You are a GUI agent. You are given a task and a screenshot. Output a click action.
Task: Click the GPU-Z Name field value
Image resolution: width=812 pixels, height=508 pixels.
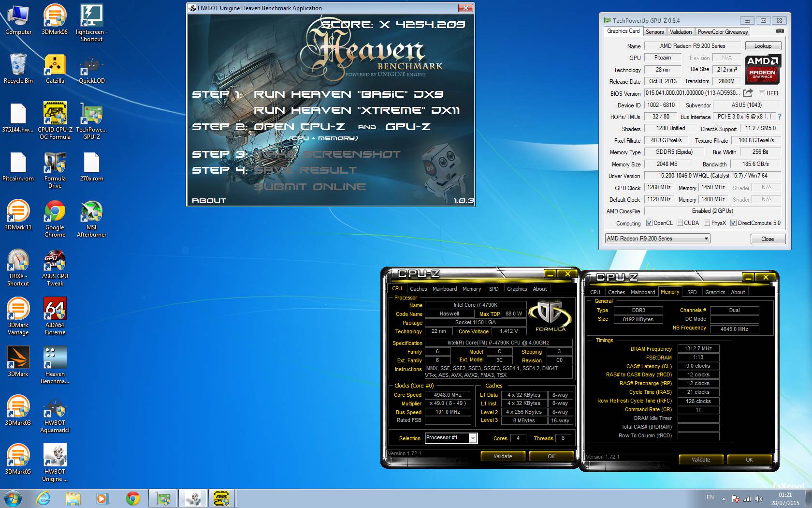tap(692, 46)
